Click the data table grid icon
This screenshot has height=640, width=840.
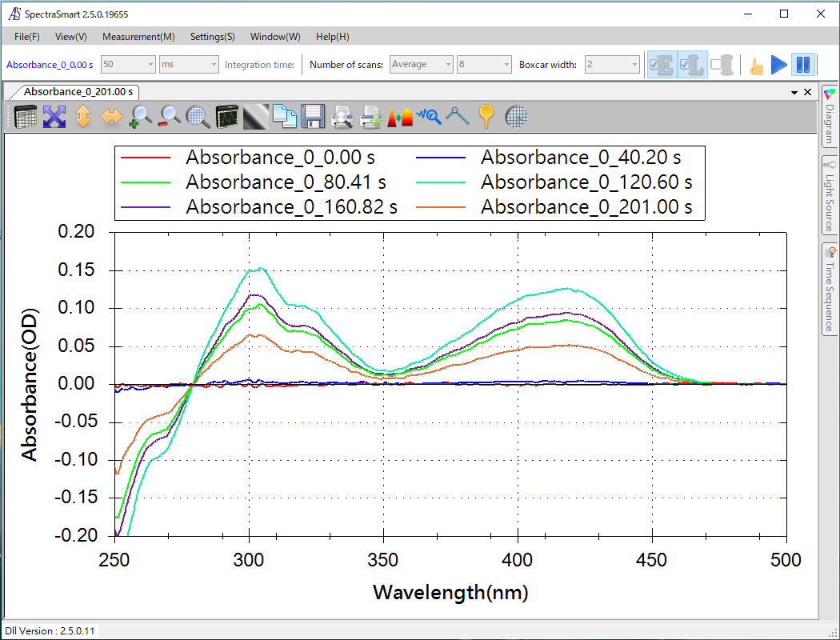26,117
